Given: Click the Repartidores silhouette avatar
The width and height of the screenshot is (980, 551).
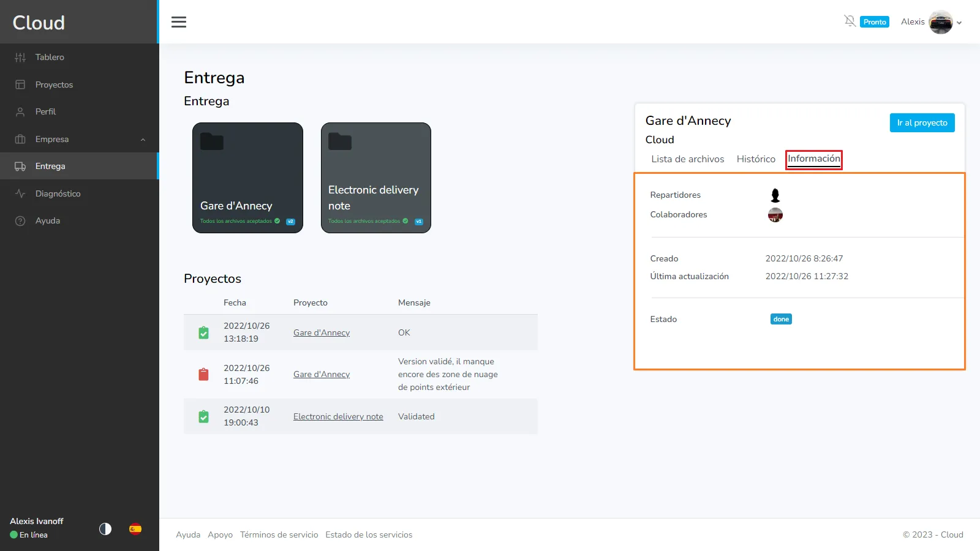Looking at the screenshot, I should [x=775, y=195].
